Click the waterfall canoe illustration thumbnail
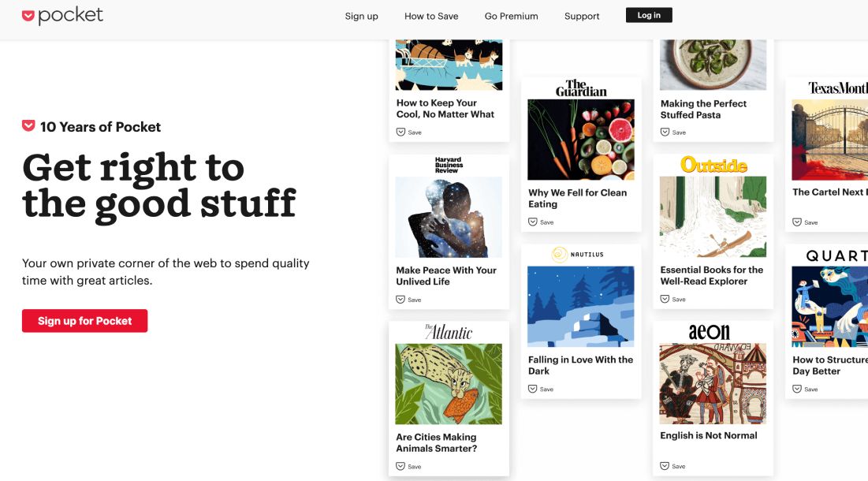 [x=713, y=217]
